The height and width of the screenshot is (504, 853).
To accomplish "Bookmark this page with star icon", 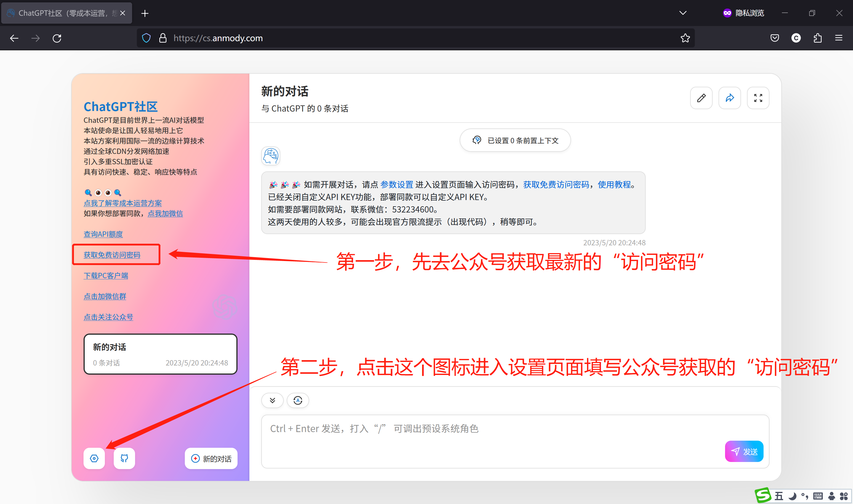I will (685, 38).
